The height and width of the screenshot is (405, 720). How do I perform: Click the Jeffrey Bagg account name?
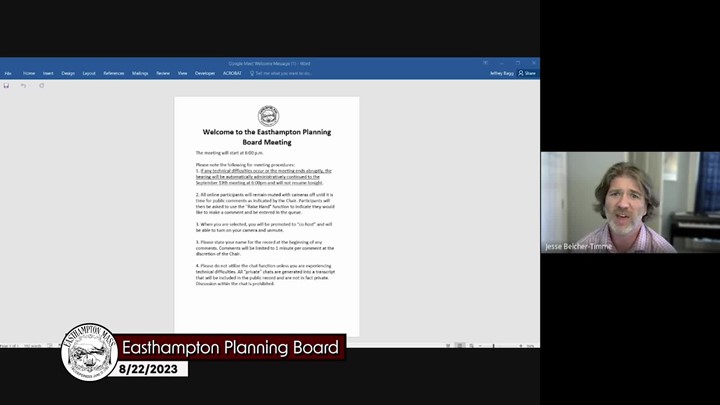pyautogui.click(x=501, y=73)
